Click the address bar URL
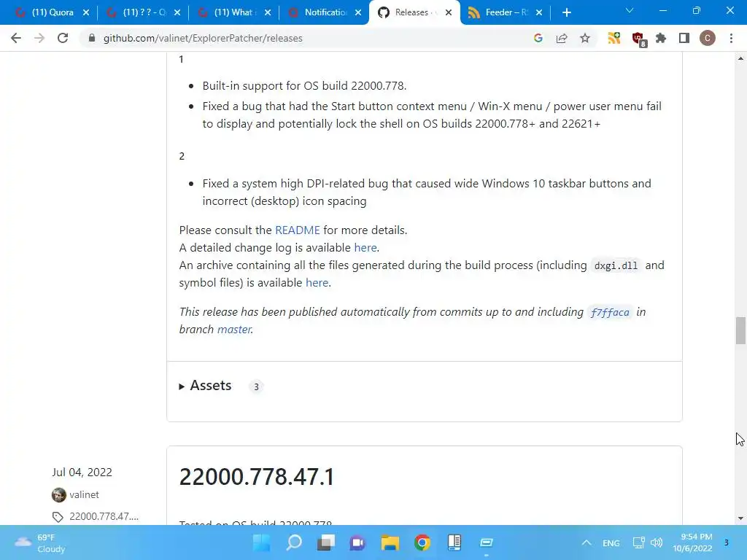The width and height of the screenshot is (747, 560). point(203,38)
